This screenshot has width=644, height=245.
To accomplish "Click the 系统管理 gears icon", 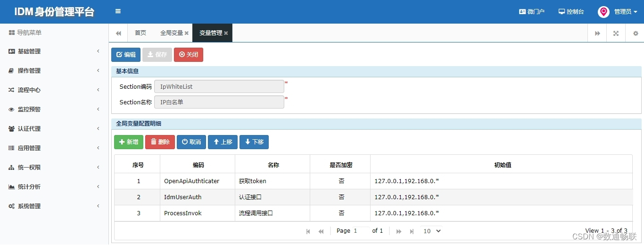I will tap(12, 206).
